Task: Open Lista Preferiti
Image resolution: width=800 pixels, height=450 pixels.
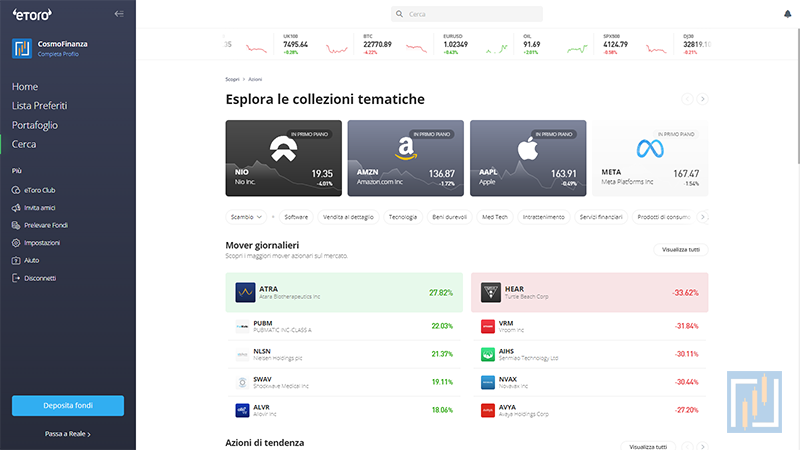Action: point(39,106)
